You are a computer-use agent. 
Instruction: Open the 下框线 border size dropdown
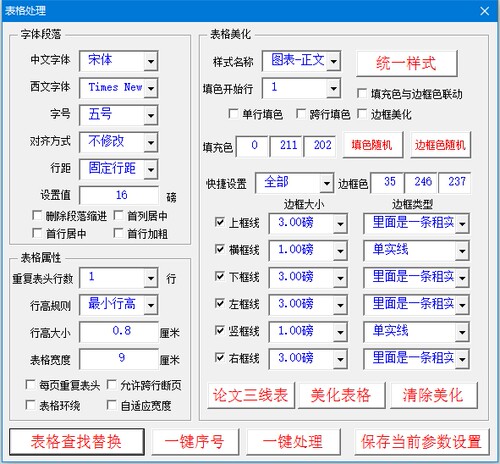(x=340, y=278)
